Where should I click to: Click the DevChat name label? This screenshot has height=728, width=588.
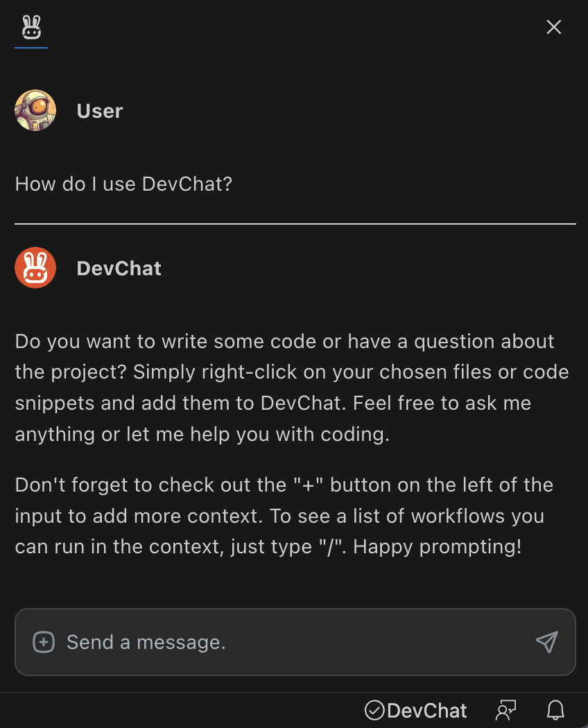pyautogui.click(x=119, y=268)
